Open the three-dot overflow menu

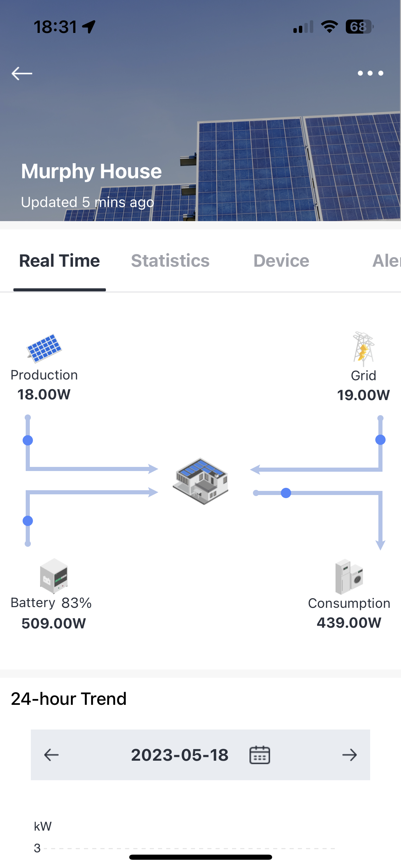click(x=370, y=73)
